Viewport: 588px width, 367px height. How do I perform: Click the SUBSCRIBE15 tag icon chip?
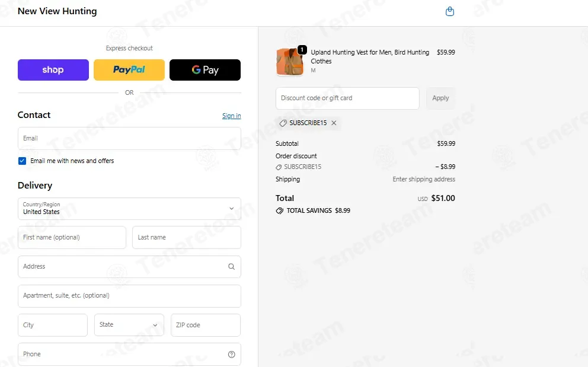(283, 123)
